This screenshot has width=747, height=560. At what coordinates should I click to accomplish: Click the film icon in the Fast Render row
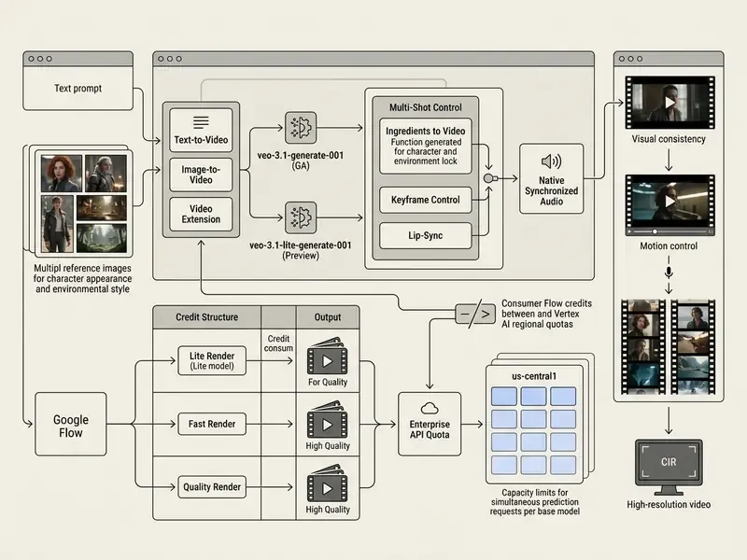328,420
